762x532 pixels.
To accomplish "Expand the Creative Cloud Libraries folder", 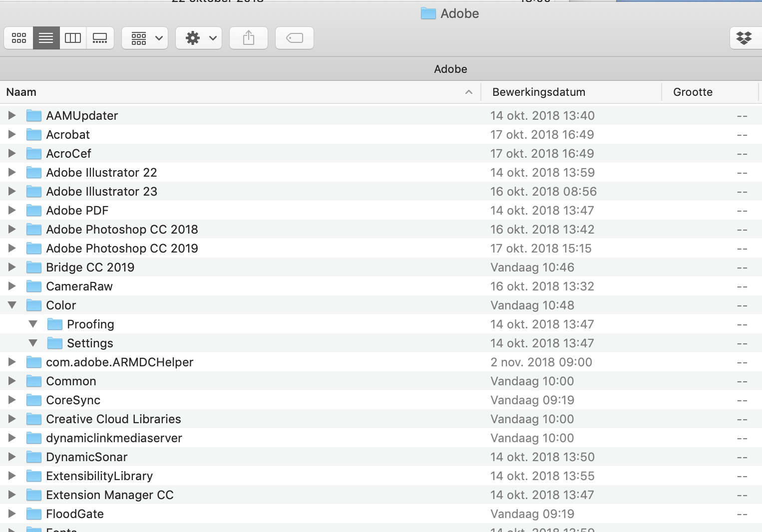I will pos(12,419).
